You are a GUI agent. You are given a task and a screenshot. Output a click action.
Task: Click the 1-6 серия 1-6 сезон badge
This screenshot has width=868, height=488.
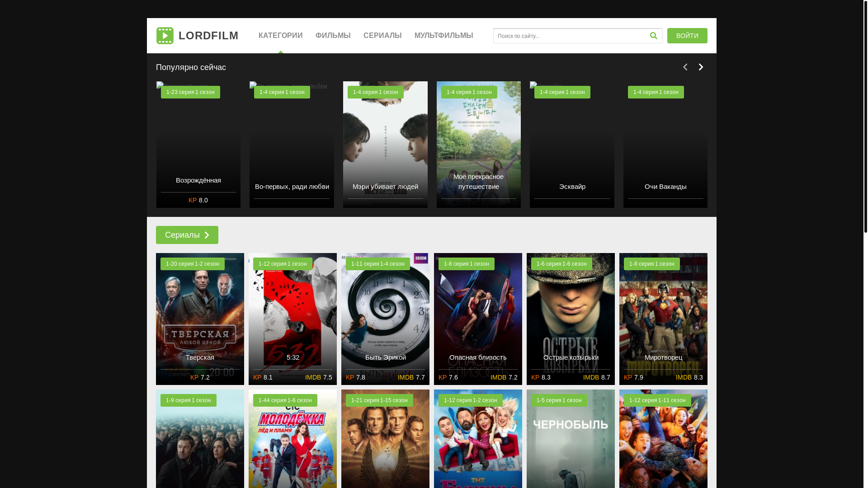click(561, 264)
